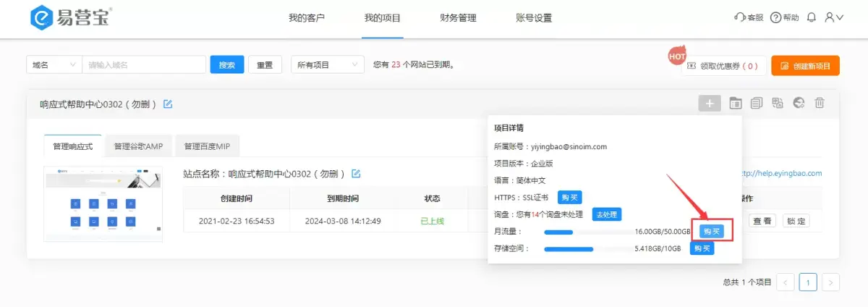Click 16.00GB/50.00GB traffic value
Viewport: 868px width, 307px height.
pyautogui.click(x=663, y=232)
